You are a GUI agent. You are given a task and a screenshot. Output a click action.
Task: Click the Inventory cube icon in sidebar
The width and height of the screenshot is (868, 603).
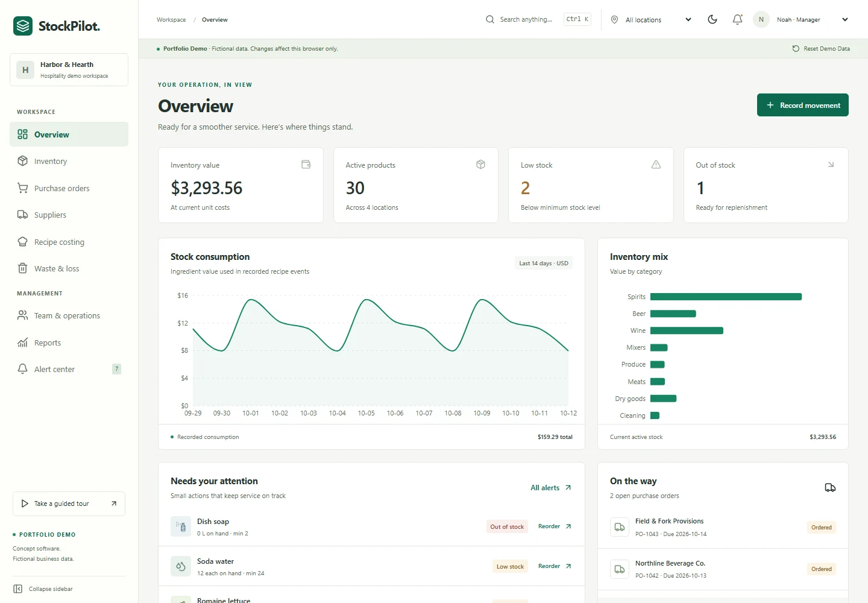pyautogui.click(x=22, y=161)
